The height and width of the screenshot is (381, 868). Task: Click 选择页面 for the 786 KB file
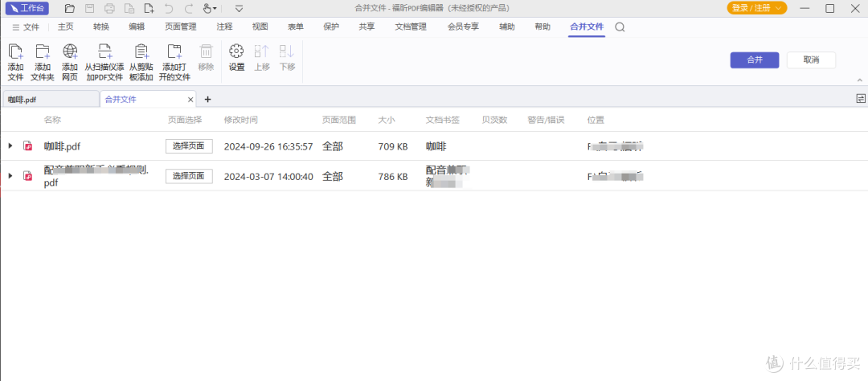(189, 176)
